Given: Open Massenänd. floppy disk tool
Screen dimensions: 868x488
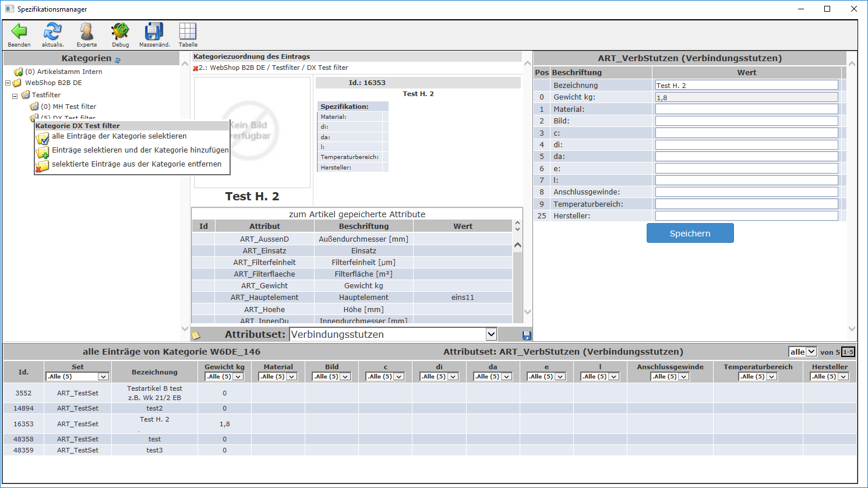Looking at the screenshot, I should pyautogui.click(x=154, y=31).
